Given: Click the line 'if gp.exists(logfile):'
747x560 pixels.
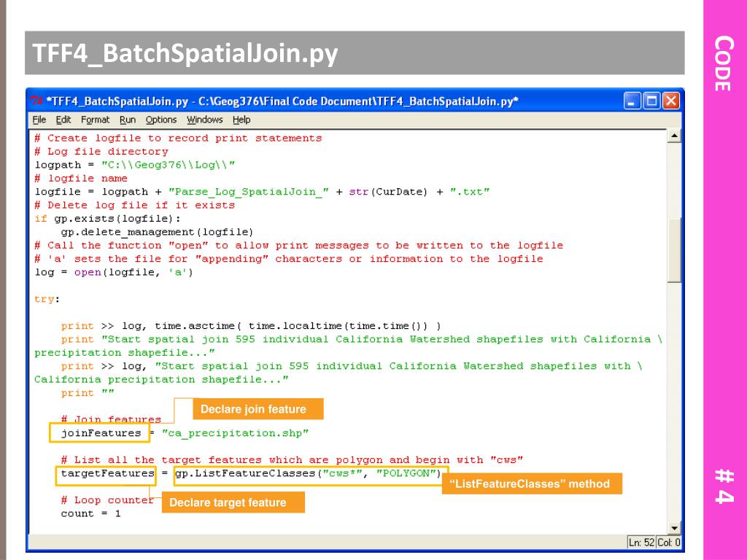Looking at the screenshot, I should tap(108, 219).
